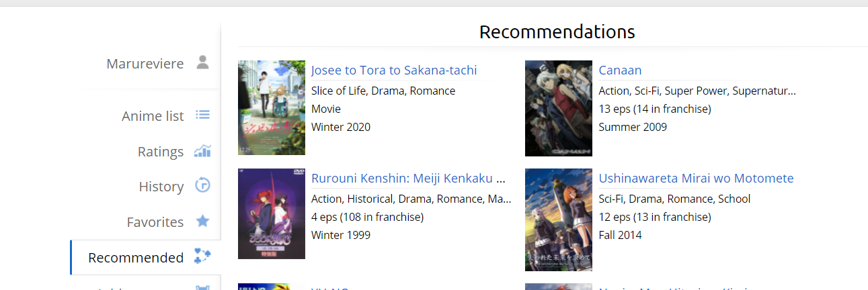
Task: Switch to the Ratings sidebar tab
Action: 161,152
